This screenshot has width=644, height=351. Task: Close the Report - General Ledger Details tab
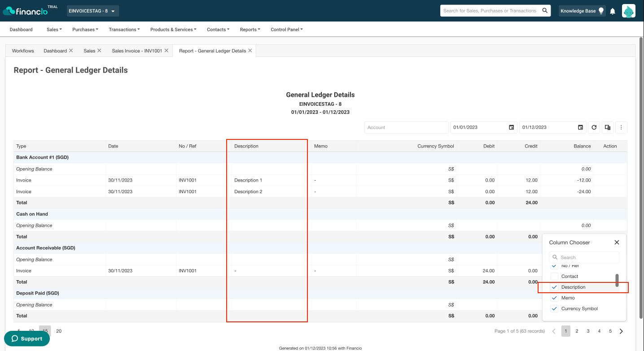[250, 51]
